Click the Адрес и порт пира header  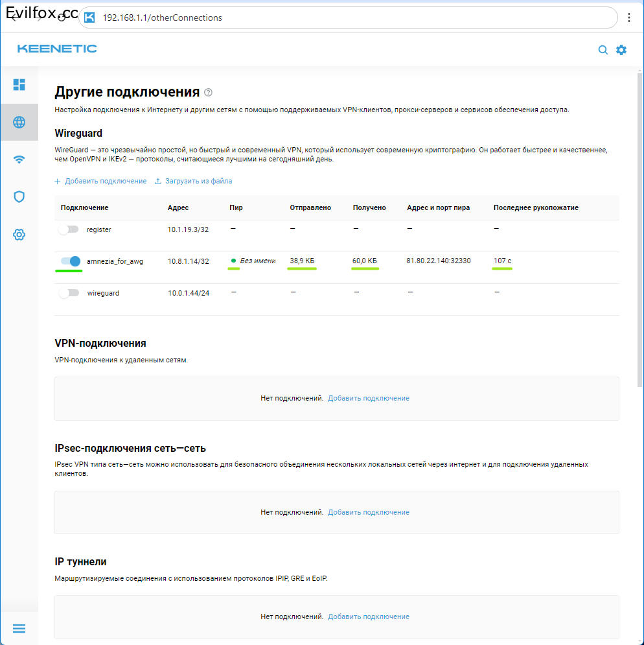pyautogui.click(x=439, y=207)
